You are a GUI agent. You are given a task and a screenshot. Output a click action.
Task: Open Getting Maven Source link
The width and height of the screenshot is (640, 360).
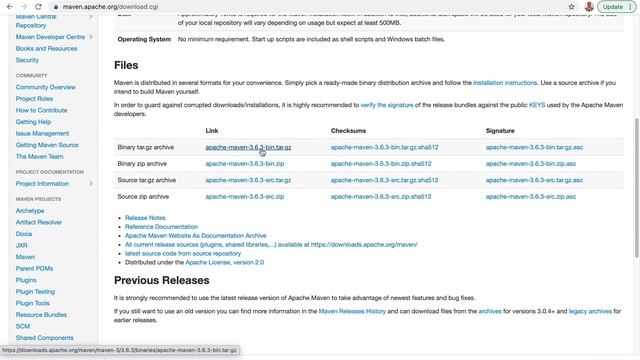tap(47, 145)
